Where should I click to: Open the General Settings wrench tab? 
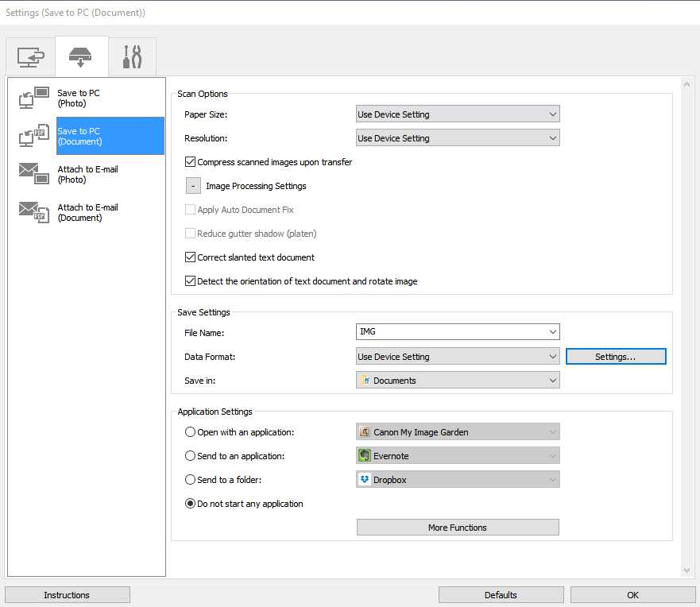pos(132,56)
